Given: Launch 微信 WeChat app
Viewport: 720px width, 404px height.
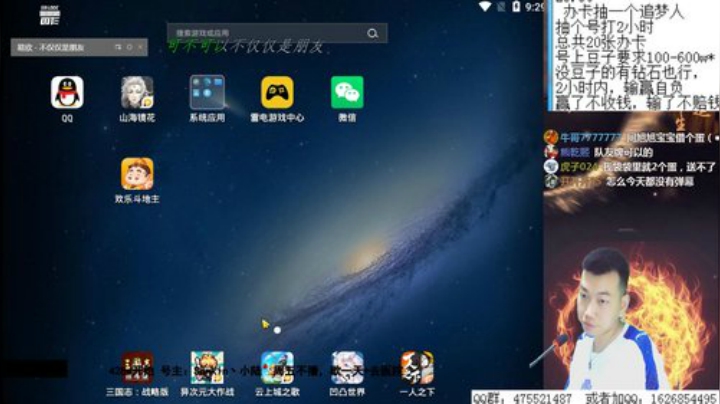Looking at the screenshot, I should coord(347,93).
